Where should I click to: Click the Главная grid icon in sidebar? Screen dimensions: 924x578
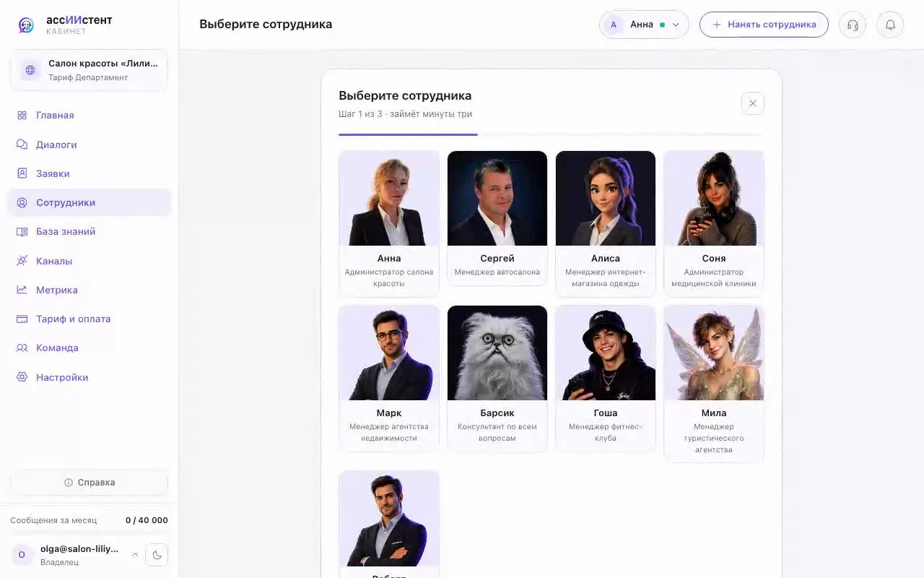tap(22, 115)
